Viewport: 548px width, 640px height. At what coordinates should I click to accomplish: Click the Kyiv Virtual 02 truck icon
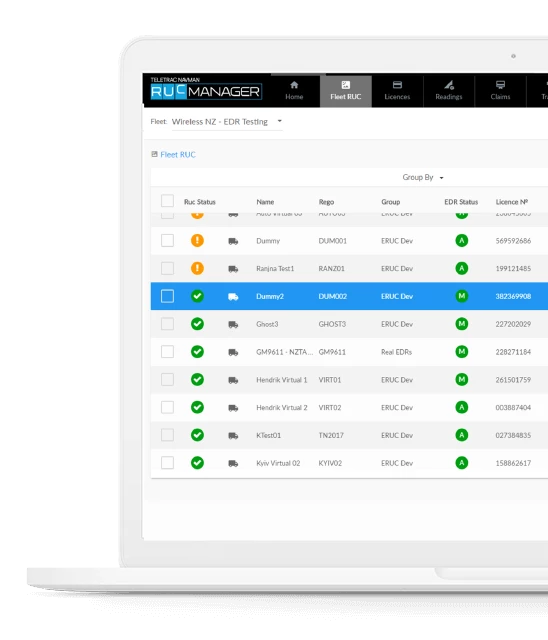click(233, 463)
